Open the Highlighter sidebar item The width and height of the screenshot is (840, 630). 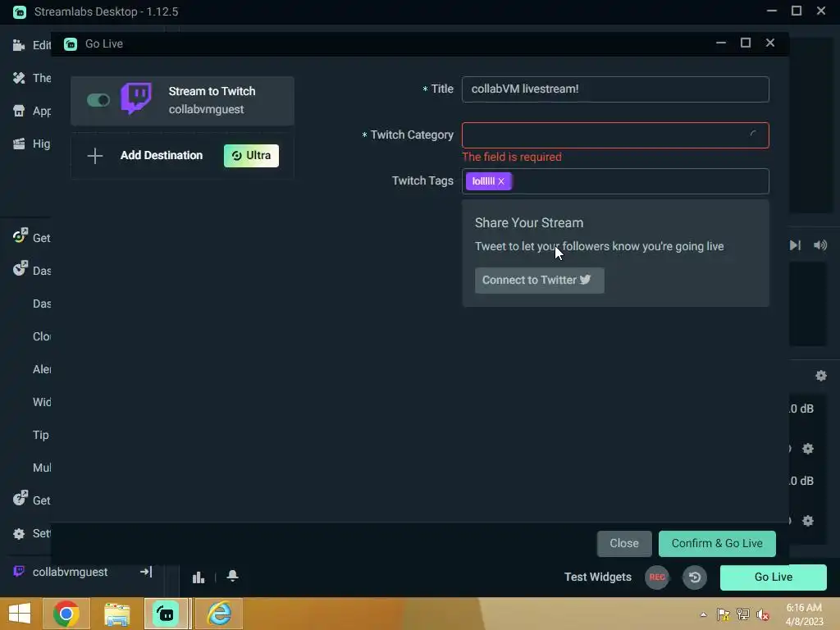point(32,144)
